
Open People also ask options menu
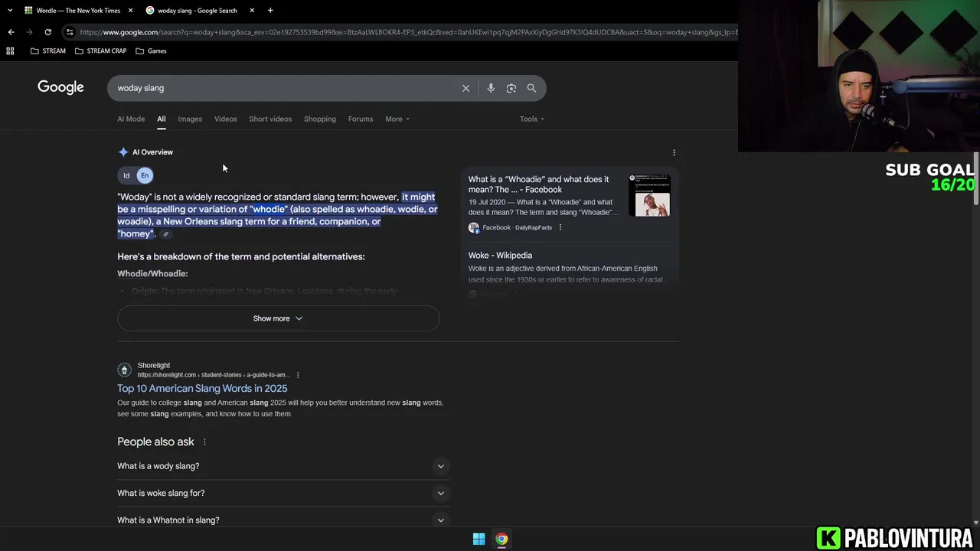click(x=204, y=442)
